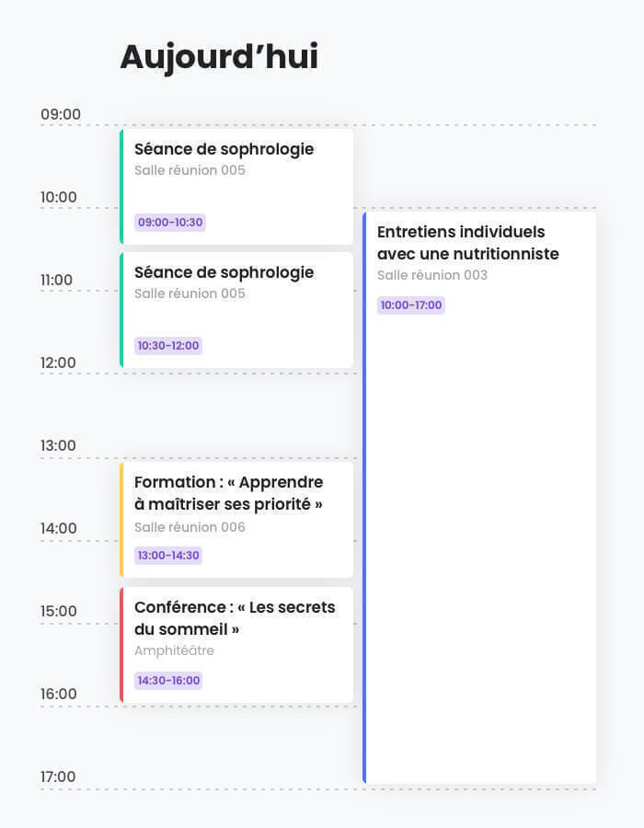Select the Salle réunion 005 label
This screenshot has width=644, height=828.
pos(190,170)
